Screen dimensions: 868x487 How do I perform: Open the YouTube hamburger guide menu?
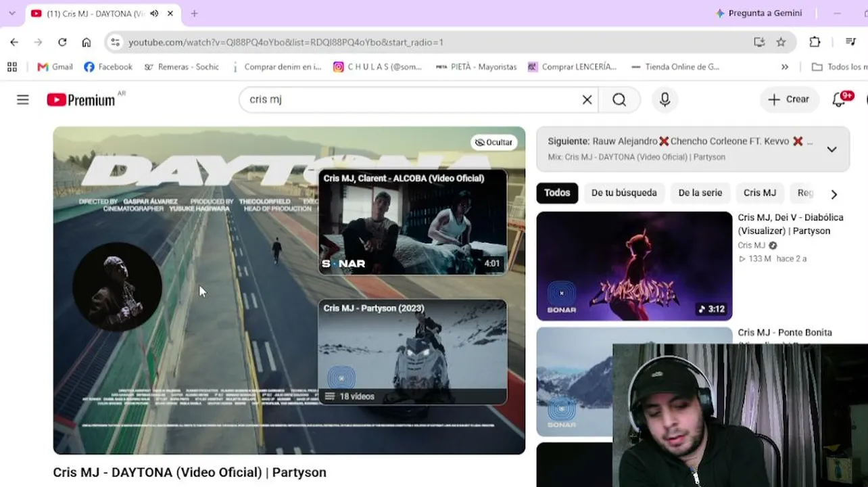pos(23,100)
